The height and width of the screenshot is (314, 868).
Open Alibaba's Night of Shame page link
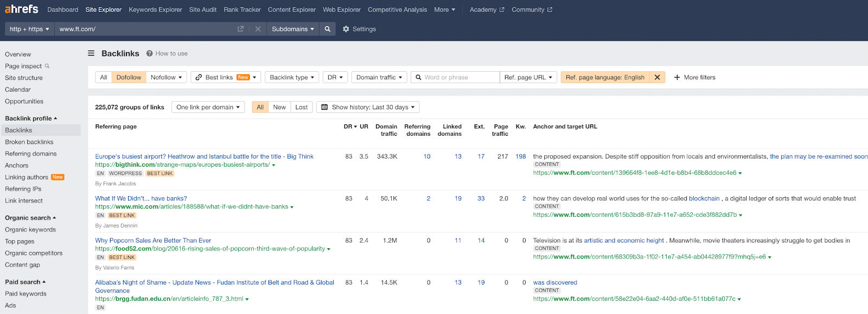pyautogui.click(x=214, y=286)
